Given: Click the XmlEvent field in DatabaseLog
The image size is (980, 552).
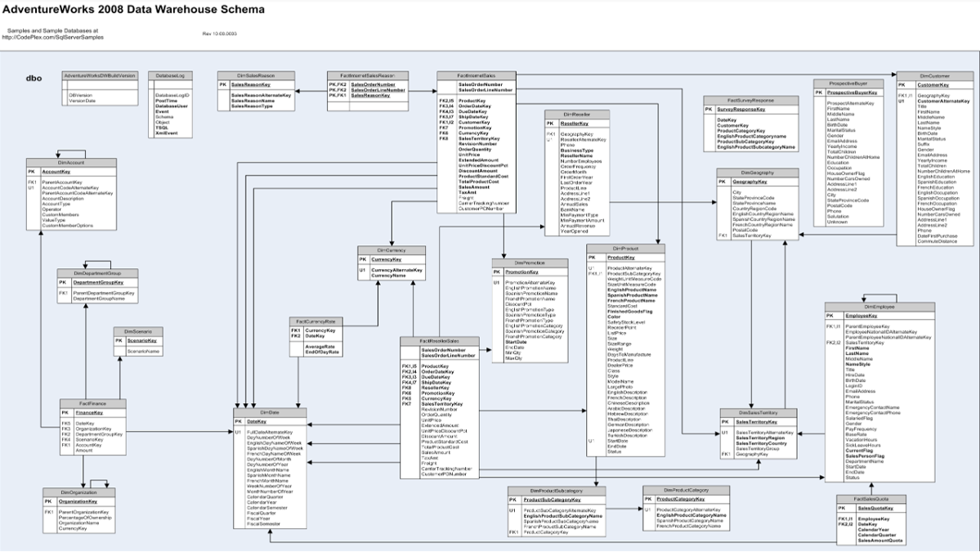Looking at the screenshot, I should click(x=166, y=133).
